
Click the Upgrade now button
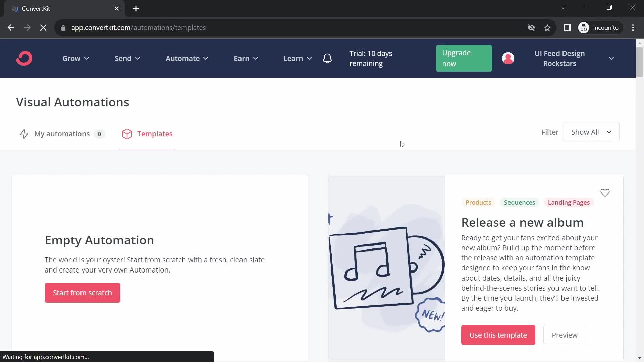pos(464,58)
